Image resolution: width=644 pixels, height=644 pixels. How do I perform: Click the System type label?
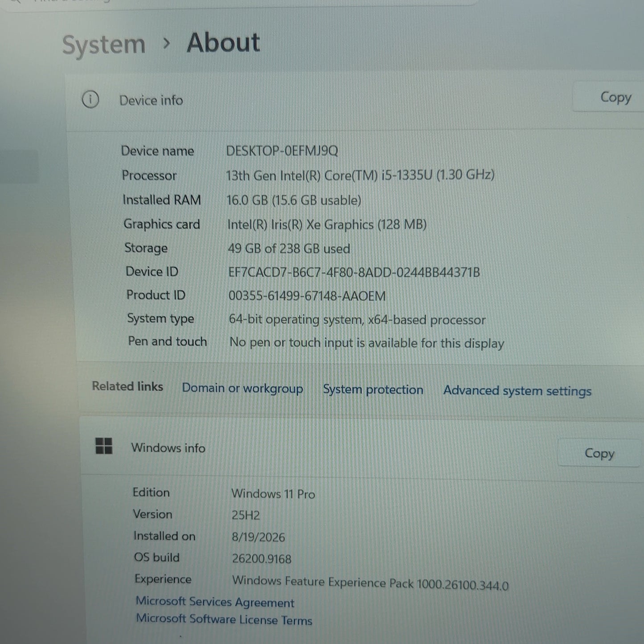[160, 318]
